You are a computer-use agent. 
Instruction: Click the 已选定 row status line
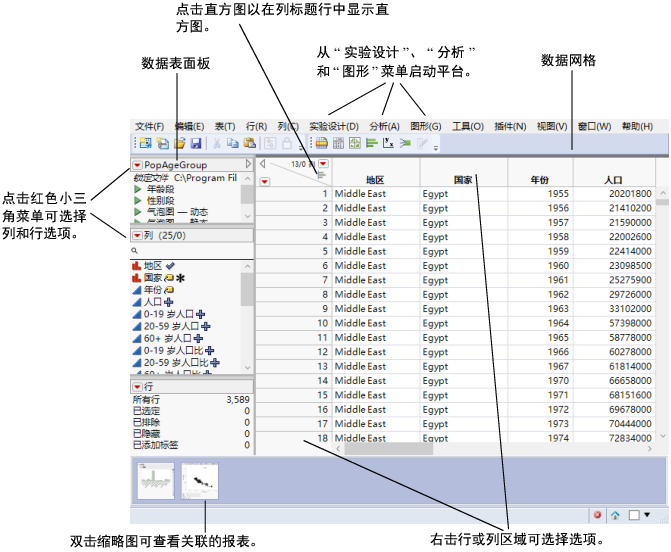coord(191,411)
